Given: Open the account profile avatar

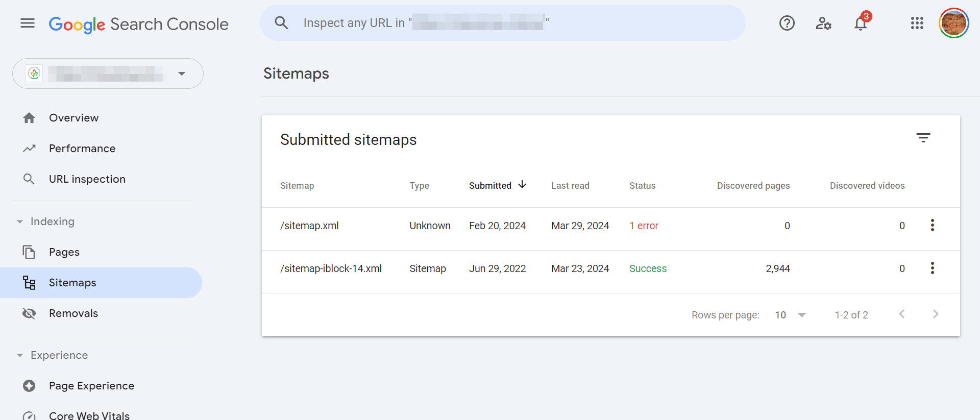Looking at the screenshot, I should click(x=953, y=23).
